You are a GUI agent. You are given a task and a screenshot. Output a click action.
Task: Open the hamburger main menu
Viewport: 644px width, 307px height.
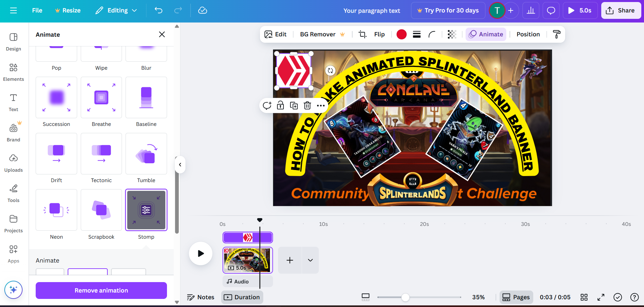point(13,10)
